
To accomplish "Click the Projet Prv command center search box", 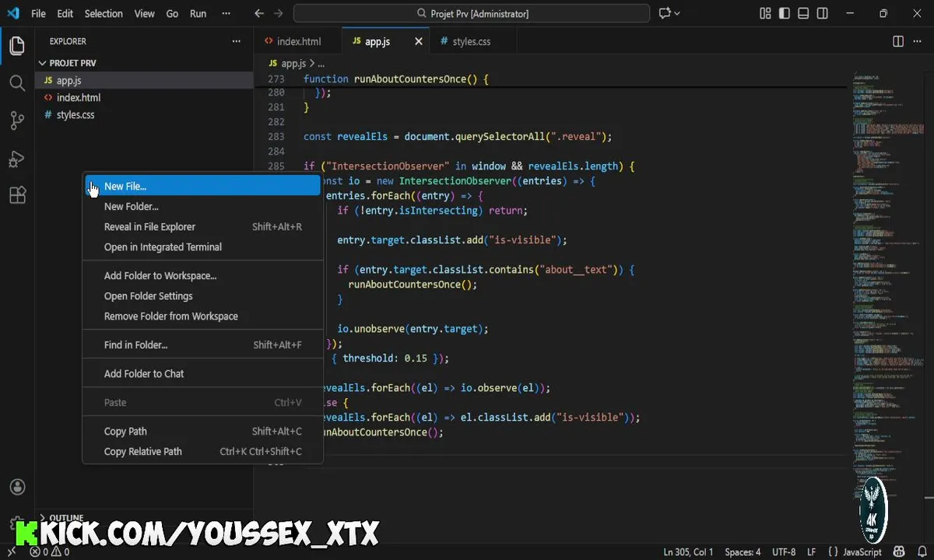I will (471, 13).
